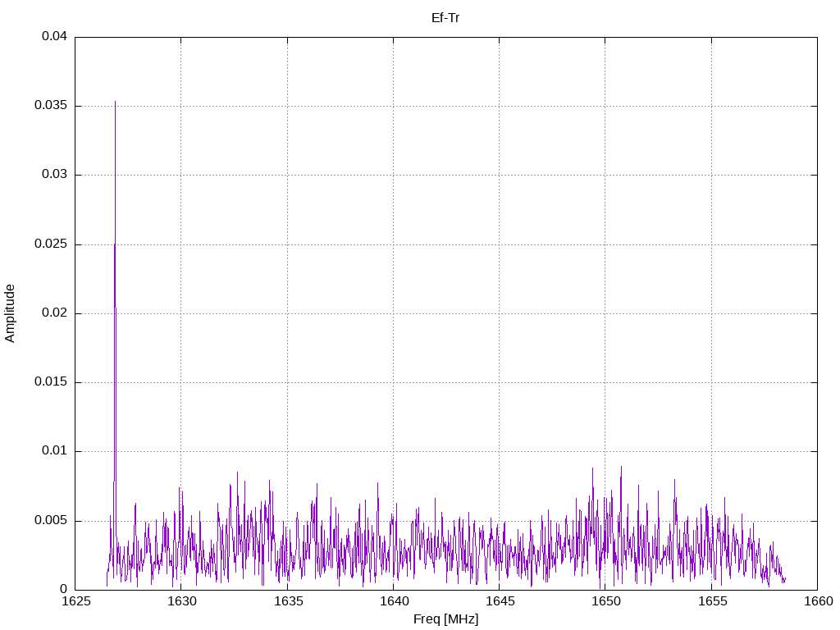
Task: Select the 0.02 y-axis tick label
Action: pos(54,313)
